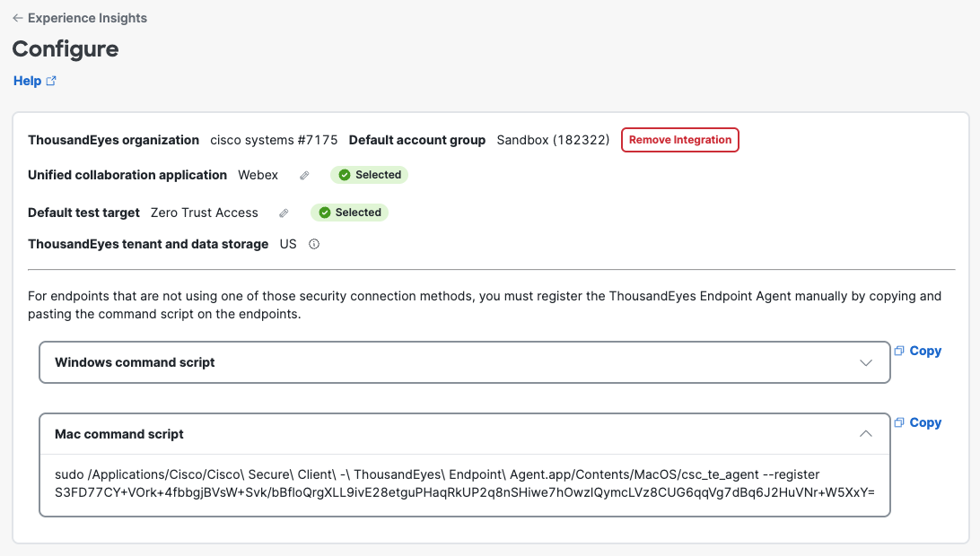Expand the Windows command script section
980x556 pixels.
464,362
